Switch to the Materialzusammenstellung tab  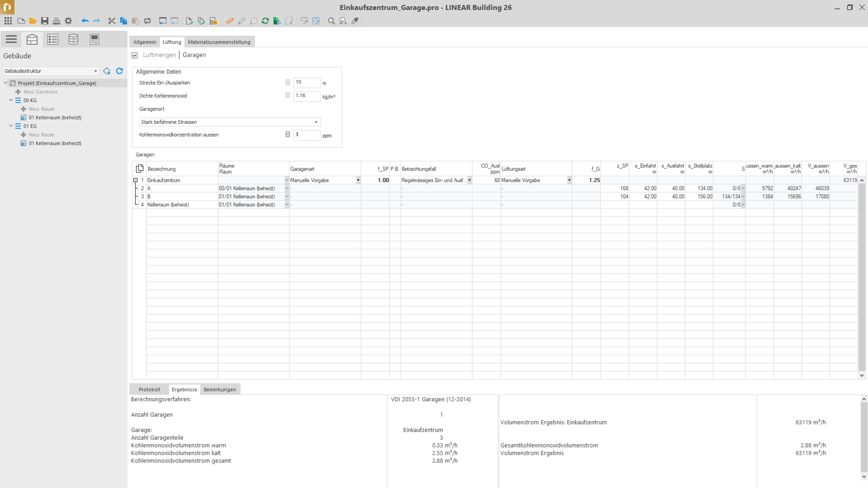coord(219,42)
